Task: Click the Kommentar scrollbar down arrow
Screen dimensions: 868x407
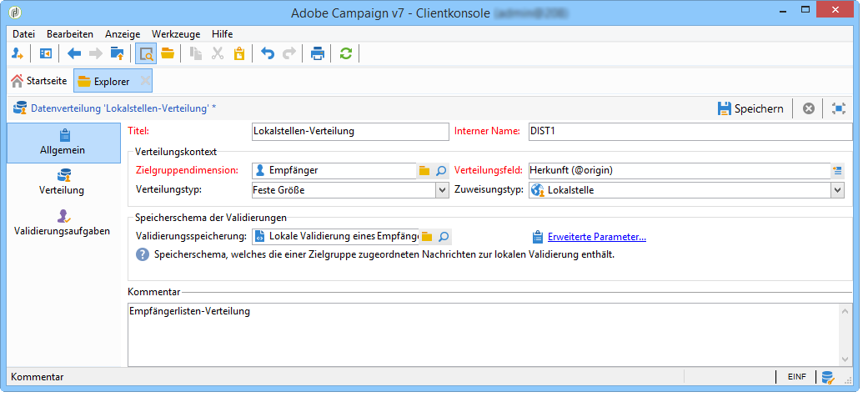Action: tap(845, 359)
